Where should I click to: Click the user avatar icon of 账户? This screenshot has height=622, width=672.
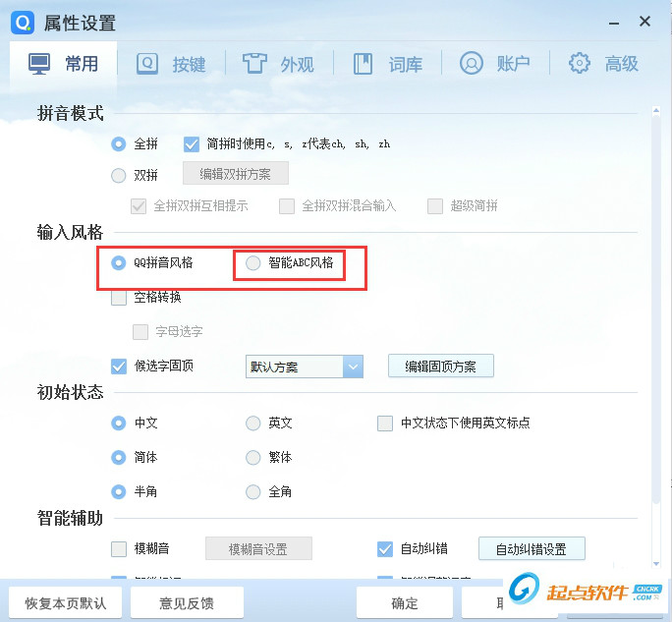point(471,64)
